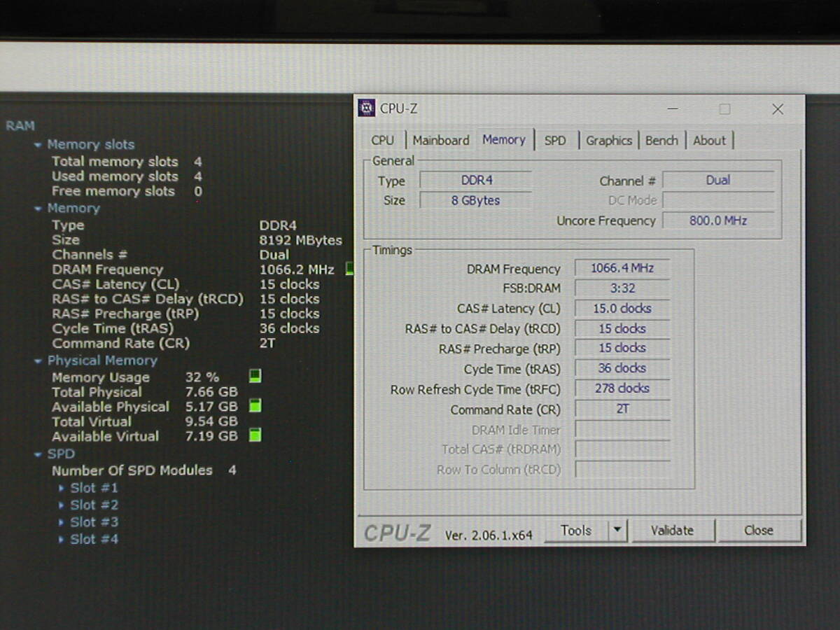Click the empty DC Mode field
The image size is (840, 630).
718,200
